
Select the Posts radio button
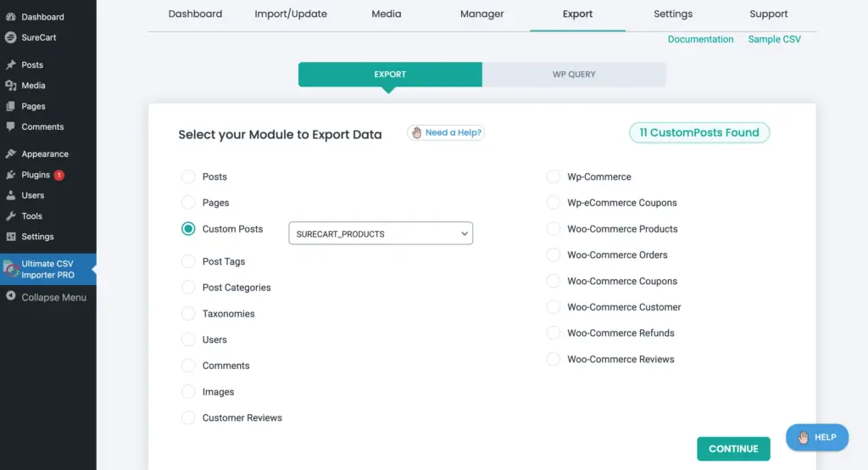188,176
